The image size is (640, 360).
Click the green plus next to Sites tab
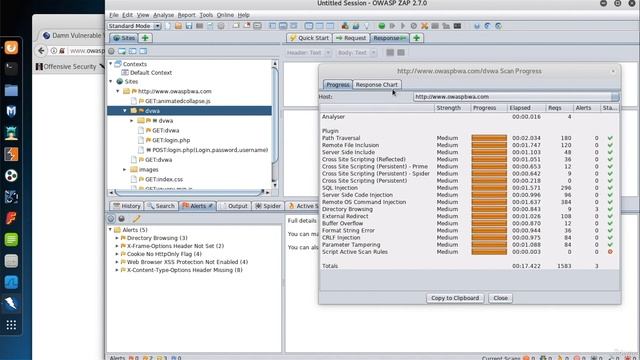pyautogui.click(x=145, y=38)
